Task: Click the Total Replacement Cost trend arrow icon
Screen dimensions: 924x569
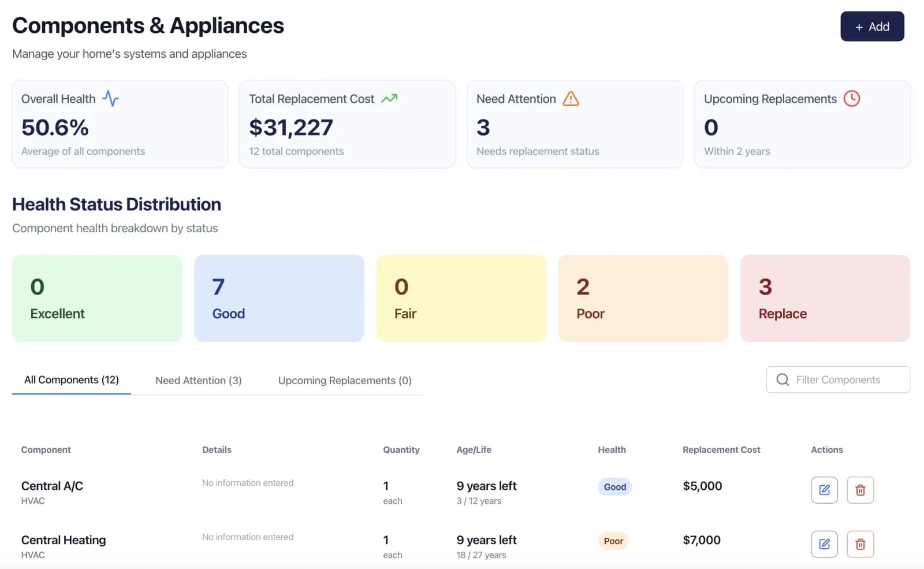Action: (389, 99)
